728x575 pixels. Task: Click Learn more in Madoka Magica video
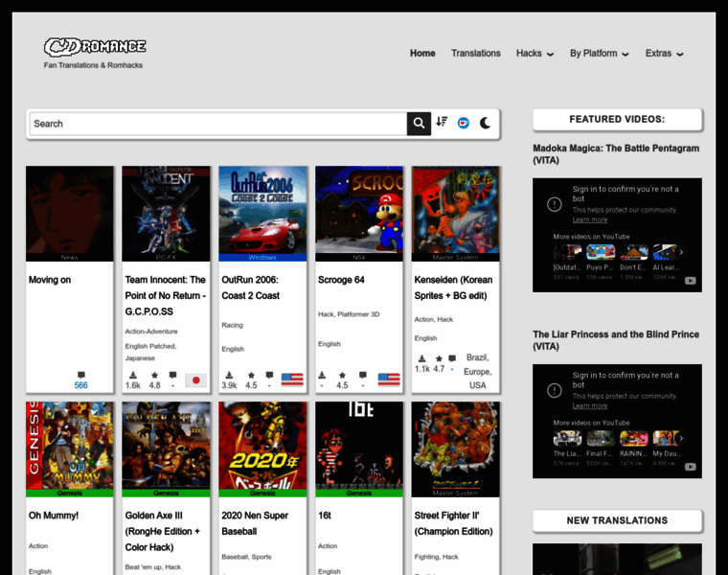pyautogui.click(x=590, y=219)
